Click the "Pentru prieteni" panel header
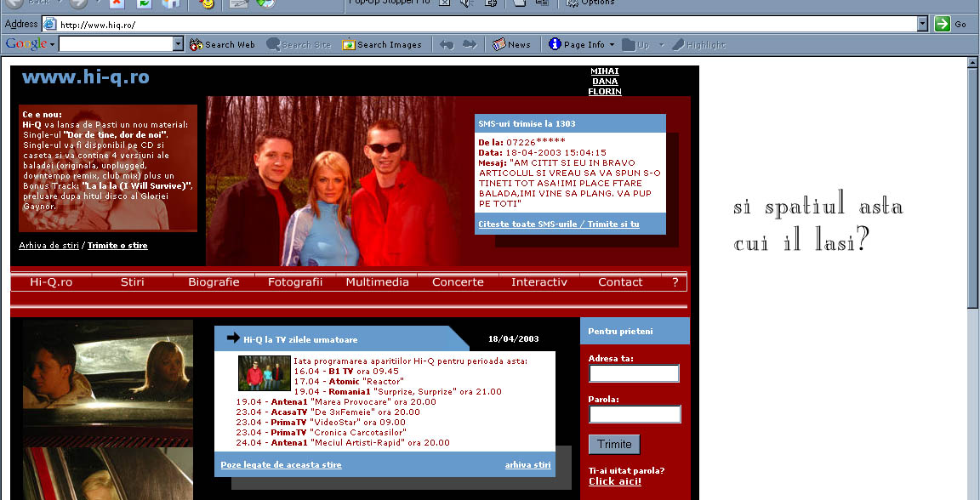Image resolution: width=980 pixels, height=500 pixels. (x=620, y=332)
